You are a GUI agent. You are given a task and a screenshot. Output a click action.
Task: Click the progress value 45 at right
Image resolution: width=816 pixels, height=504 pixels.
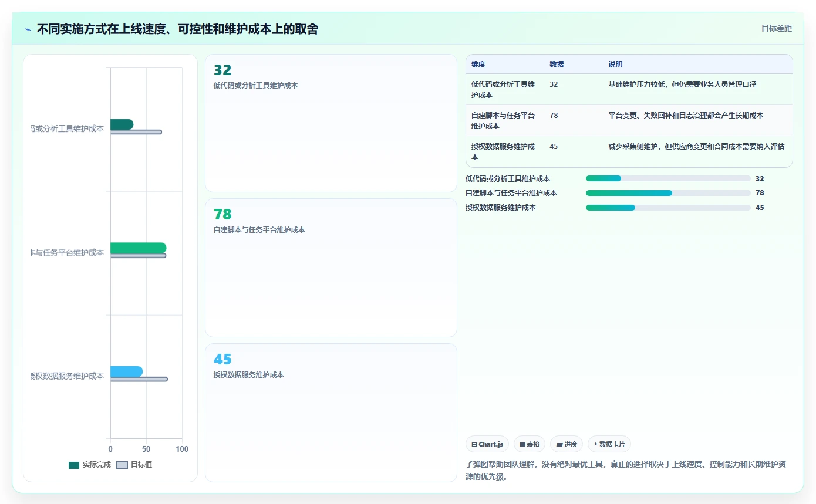point(760,208)
